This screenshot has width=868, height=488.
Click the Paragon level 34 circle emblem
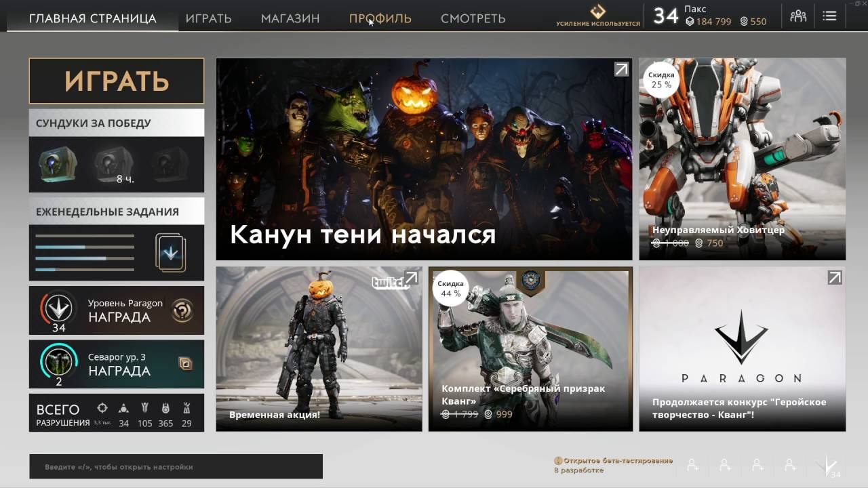[x=58, y=308]
